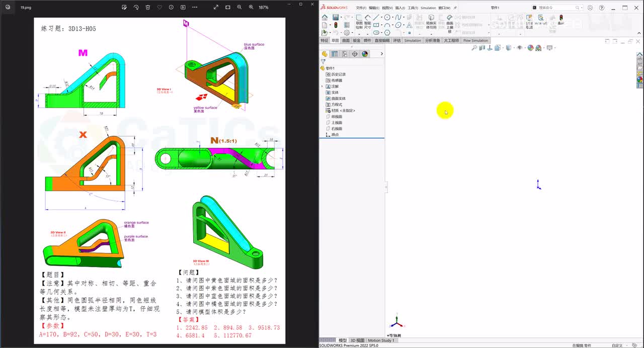Click the SolidWorks Home icon
Image resolution: width=644 pixels, height=348 pixels.
[x=325, y=18]
